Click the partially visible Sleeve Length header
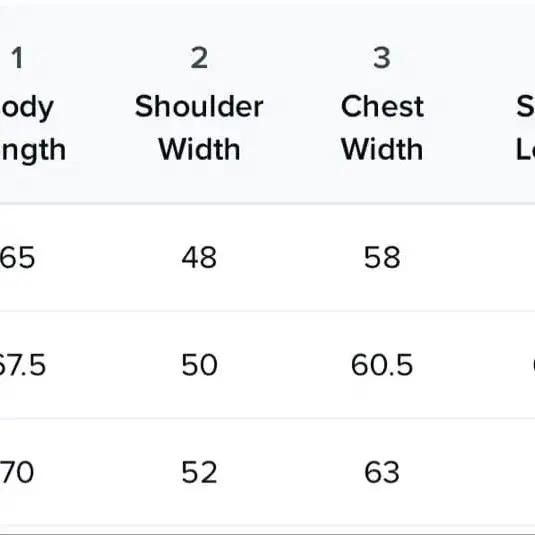This screenshot has width=535, height=535. 525,128
